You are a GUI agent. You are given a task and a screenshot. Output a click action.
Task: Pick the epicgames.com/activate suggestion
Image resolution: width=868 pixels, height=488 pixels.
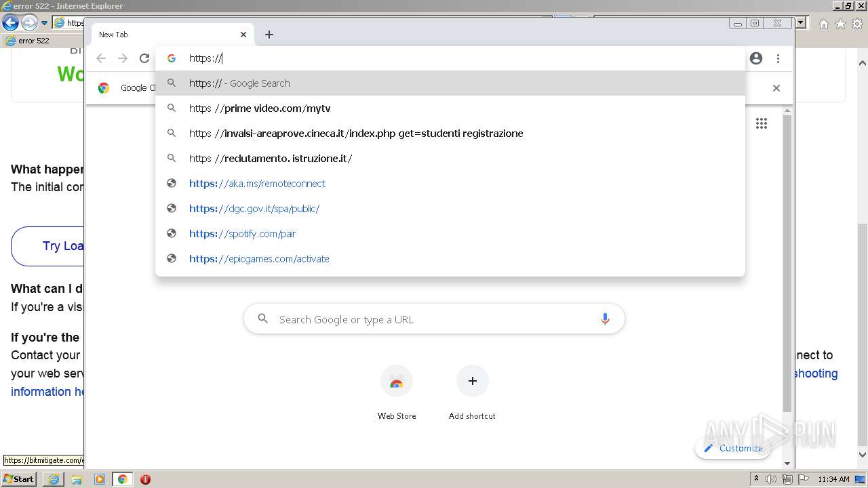[450, 259]
